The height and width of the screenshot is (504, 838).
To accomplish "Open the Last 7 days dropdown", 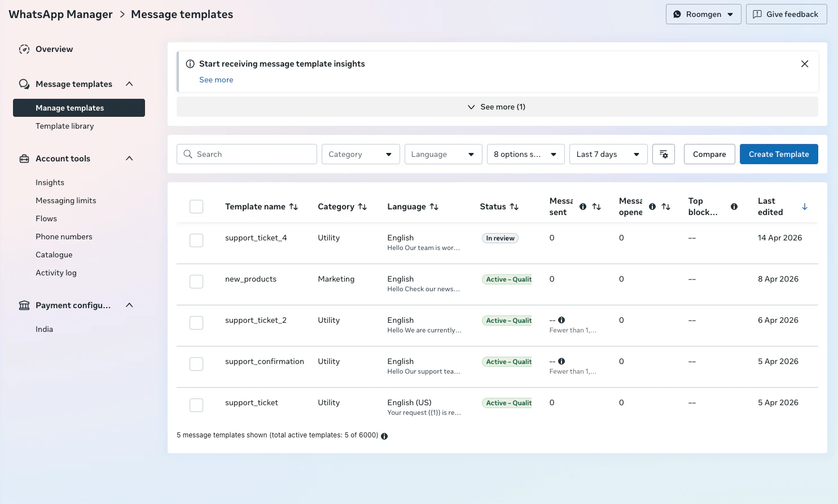I will pos(608,154).
